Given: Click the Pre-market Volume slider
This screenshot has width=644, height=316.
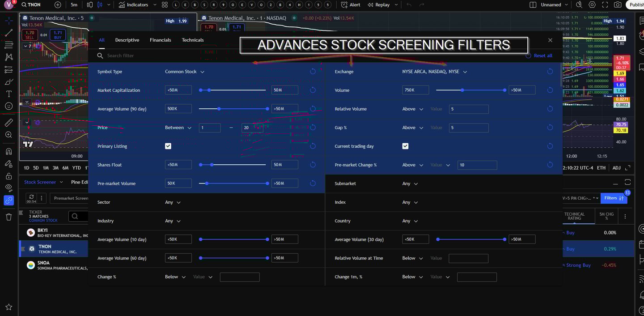Looking at the screenshot, I should [x=233, y=184].
